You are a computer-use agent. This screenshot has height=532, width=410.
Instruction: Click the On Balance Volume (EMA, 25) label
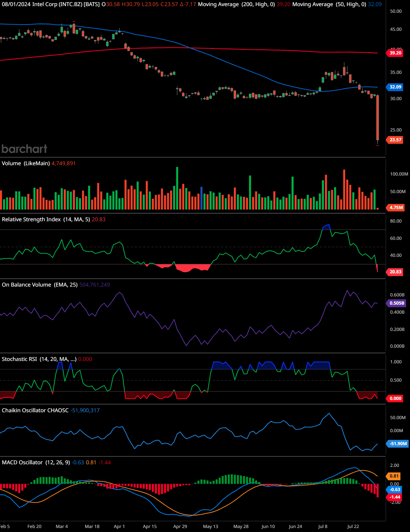tap(40, 285)
